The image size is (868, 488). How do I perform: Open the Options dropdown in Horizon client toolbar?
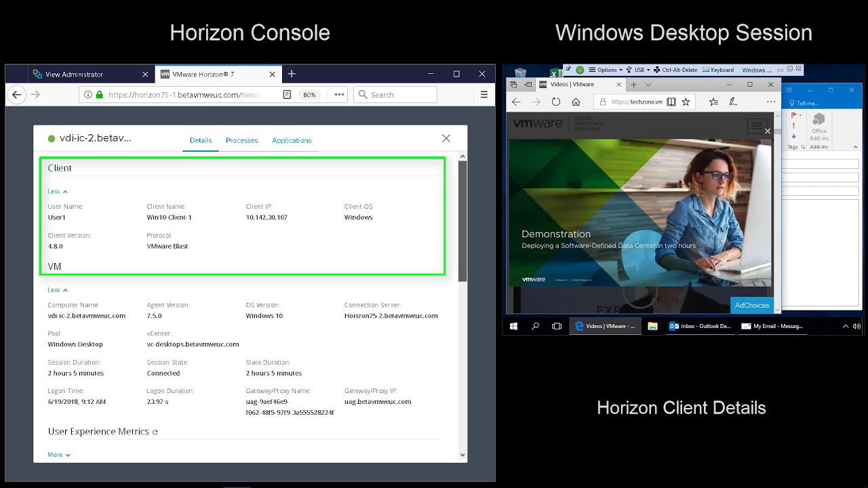coord(606,70)
